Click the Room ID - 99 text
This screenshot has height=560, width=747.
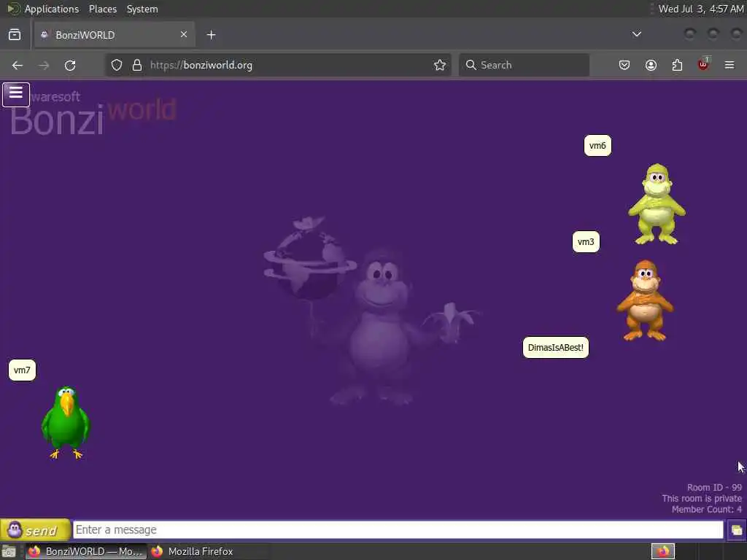point(714,488)
